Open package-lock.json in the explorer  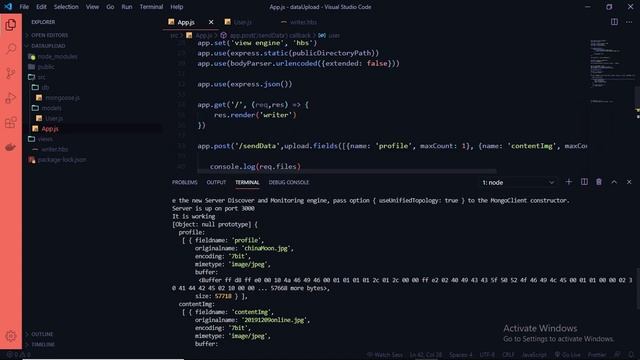click(62, 160)
